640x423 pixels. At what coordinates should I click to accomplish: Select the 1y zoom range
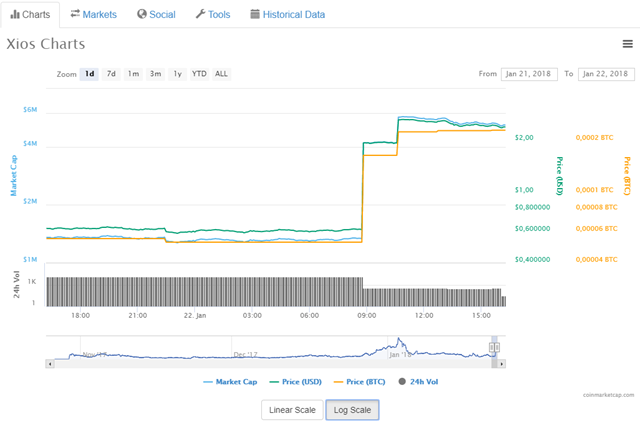(x=177, y=74)
